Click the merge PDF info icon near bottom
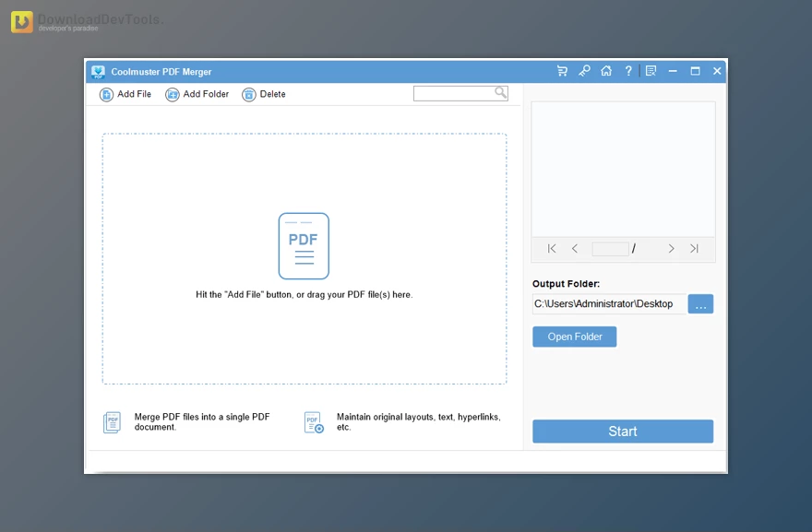812x532 pixels. [x=112, y=421]
